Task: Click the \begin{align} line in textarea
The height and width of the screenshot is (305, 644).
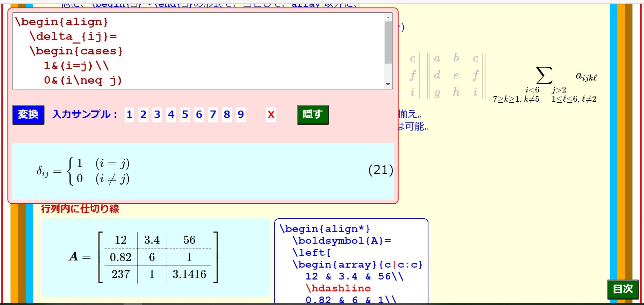Action: pyautogui.click(x=61, y=22)
